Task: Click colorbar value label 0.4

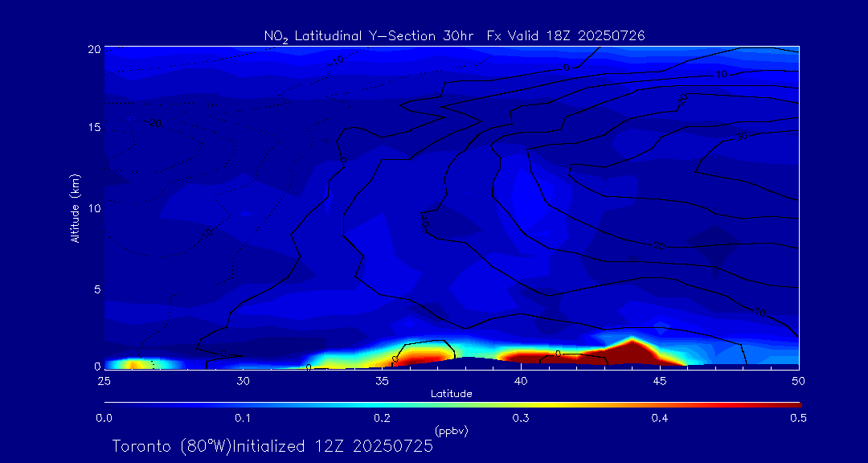Action: tap(660, 418)
